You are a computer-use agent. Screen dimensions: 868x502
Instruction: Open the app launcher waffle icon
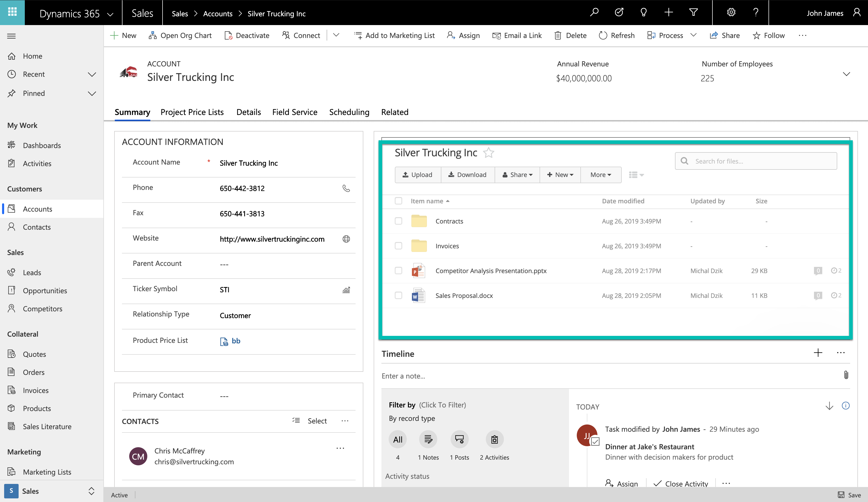12,12
